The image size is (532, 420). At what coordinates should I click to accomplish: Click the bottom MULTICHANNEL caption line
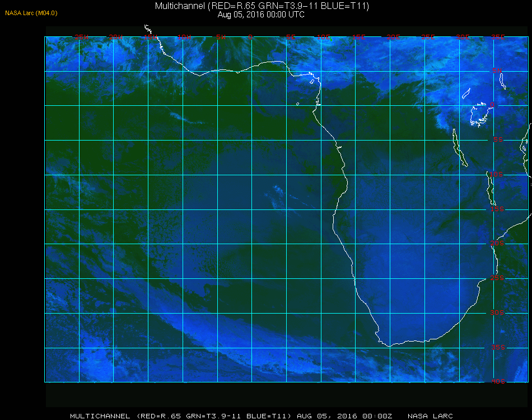coord(262,416)
